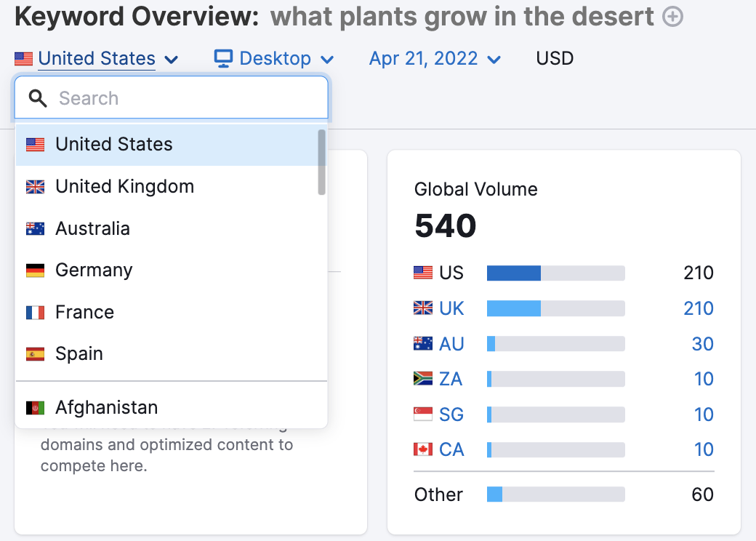Screen dimensions: 756x541
Task: Click the plus icon beside the keyword title
Action: tap(672, 16)
